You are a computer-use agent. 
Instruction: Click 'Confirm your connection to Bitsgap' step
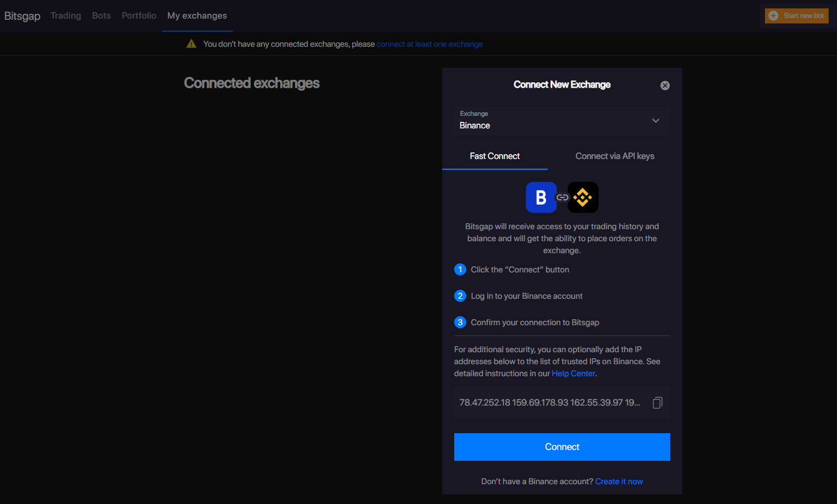click(x=535, y=322)
